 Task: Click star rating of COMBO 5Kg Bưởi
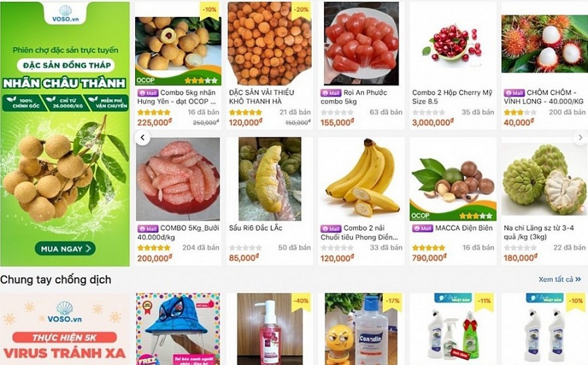pos(154,247)
